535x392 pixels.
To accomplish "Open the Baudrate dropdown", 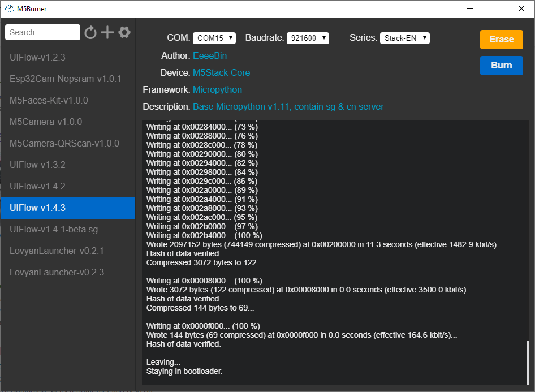I will click(x=308, y=38).
